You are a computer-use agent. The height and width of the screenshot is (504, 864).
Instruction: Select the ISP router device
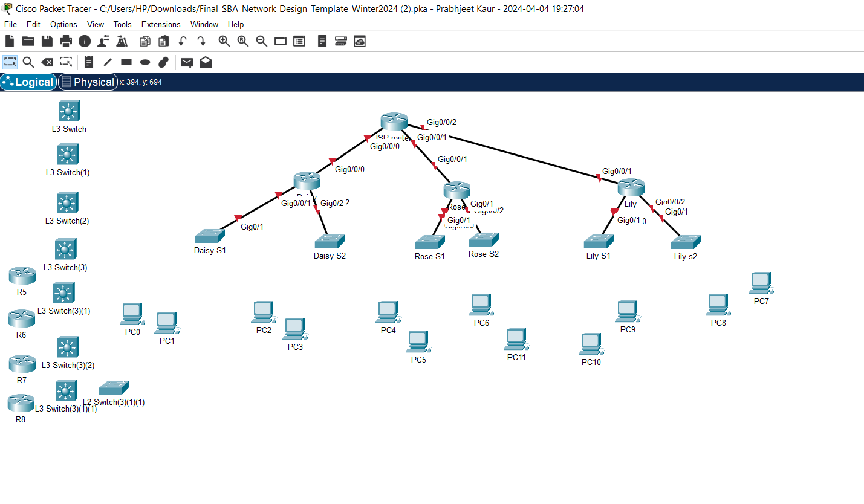tap(393, 122)
